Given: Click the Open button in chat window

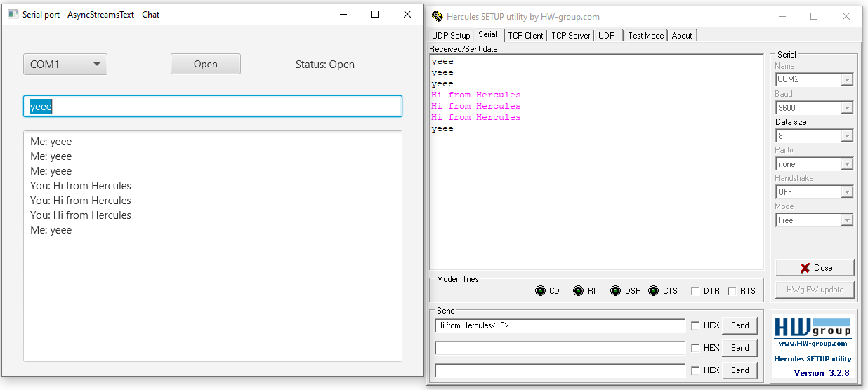Looking at the screenshot, I should (206, 64).
